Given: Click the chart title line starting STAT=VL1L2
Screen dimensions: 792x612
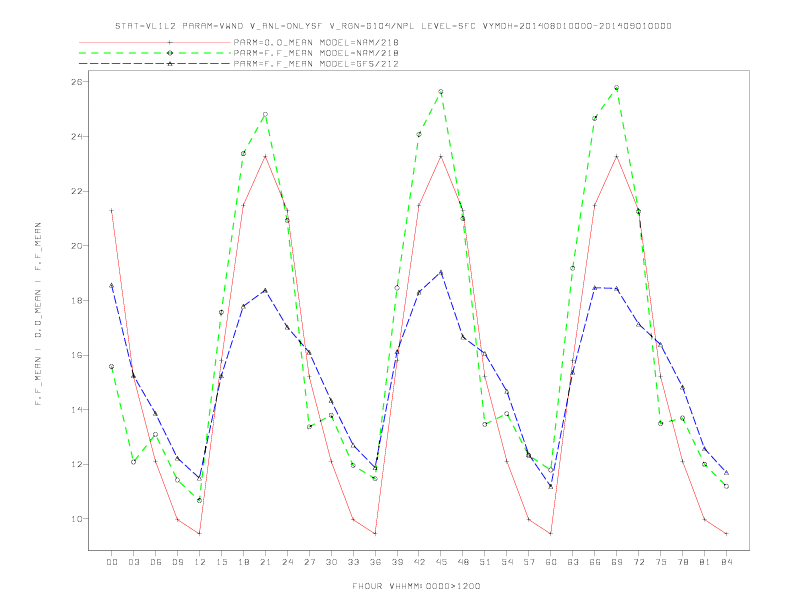Looking at the screenshot, I should pos(393,26).
